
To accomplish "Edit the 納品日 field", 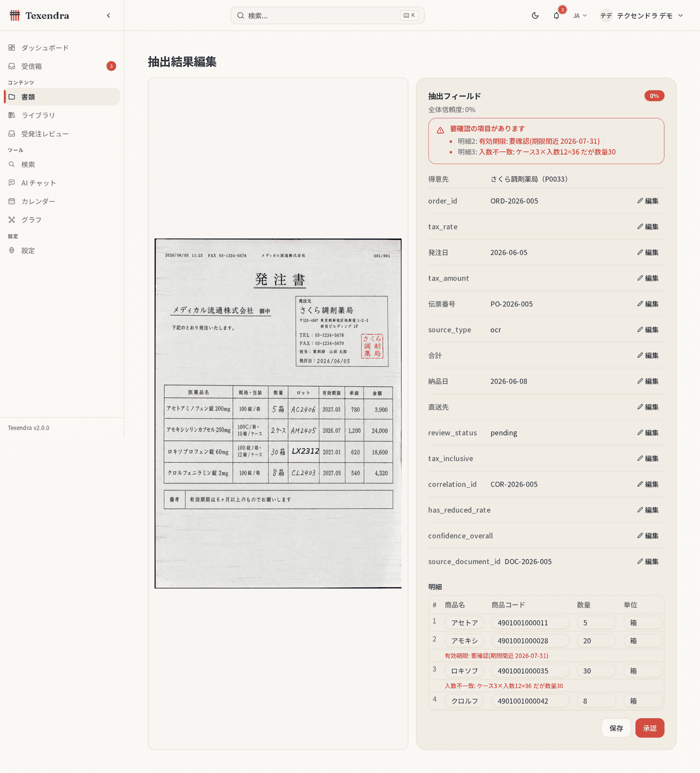I will pyautogui.click(x=648, y=381).
